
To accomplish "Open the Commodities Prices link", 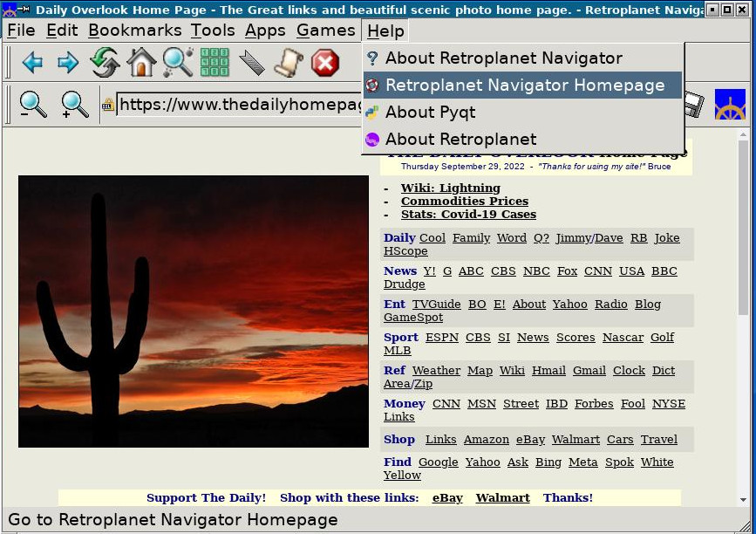I will [x=464, y=202].
